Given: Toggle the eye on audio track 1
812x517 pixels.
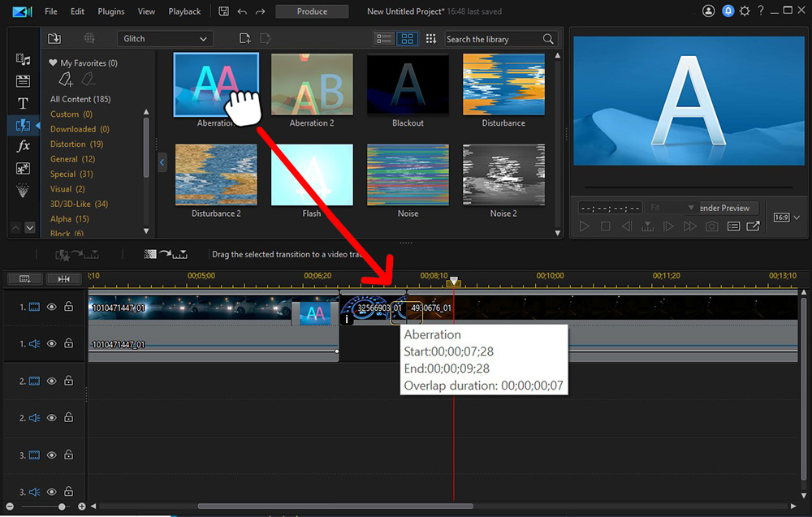Looking at the screenshot, I should (52, 344).
